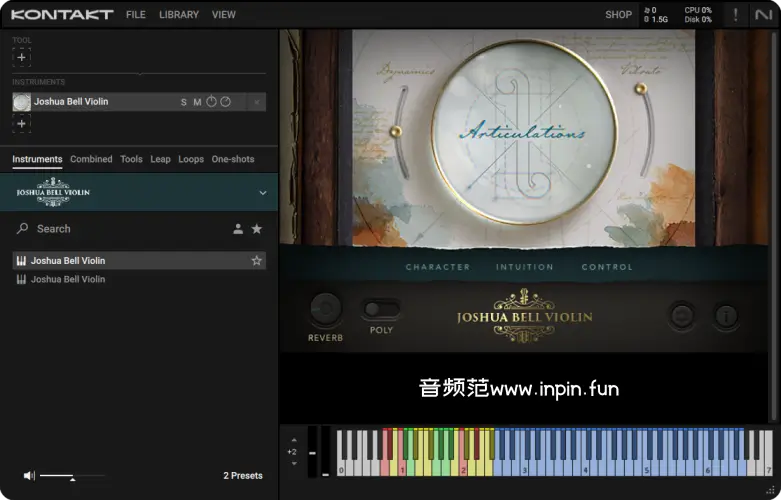Add a new instrument slot with plus
781x500 pixels.
tap(21, 124)
